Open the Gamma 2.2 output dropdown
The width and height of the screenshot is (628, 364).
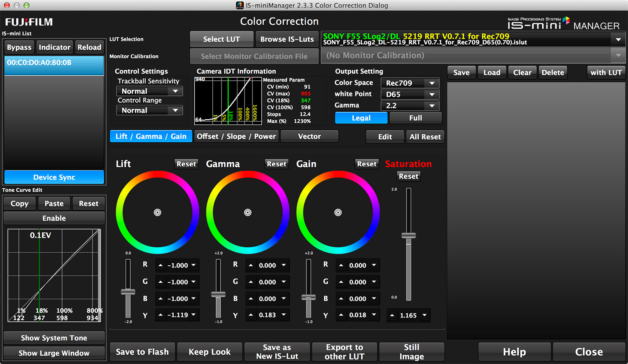pos(409,106)
